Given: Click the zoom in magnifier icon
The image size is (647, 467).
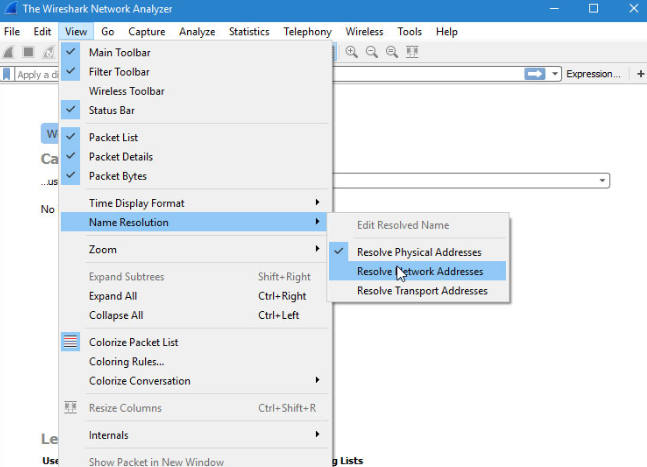Looking at the screenshot, I should pos(352,52).
